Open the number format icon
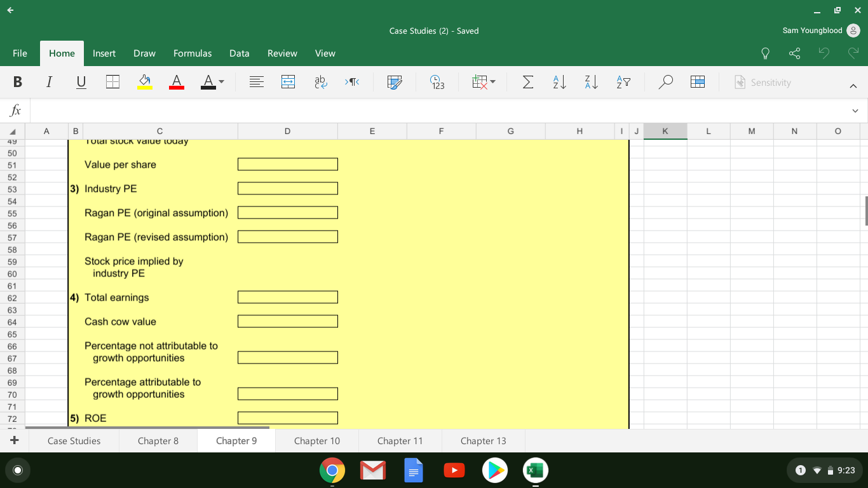 click(437, 82)
